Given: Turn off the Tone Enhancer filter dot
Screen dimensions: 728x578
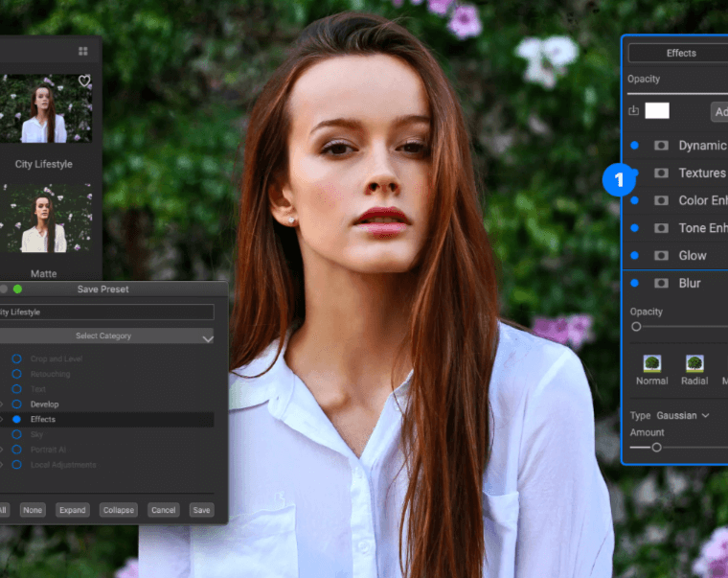Looking at the screenshot, I should (x=634, y=228).
